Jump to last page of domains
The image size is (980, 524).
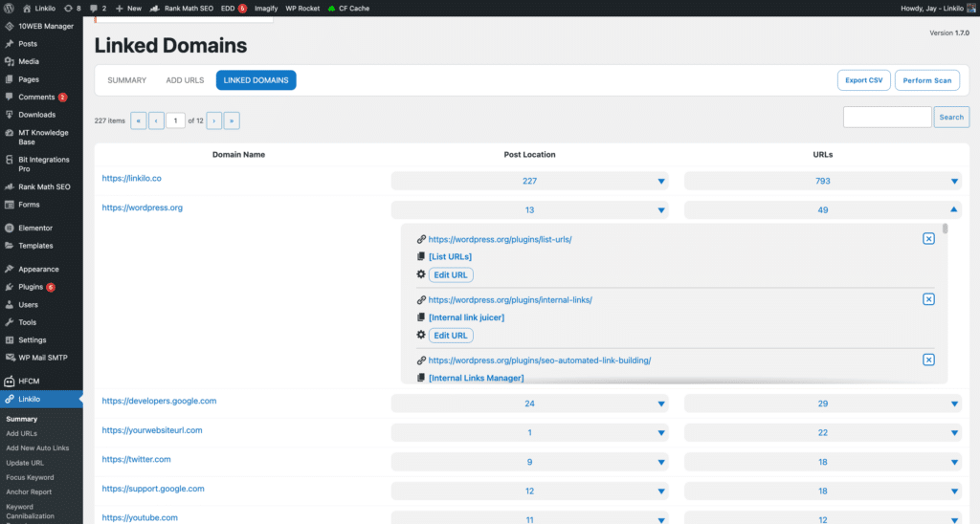(x=232, y=120)
